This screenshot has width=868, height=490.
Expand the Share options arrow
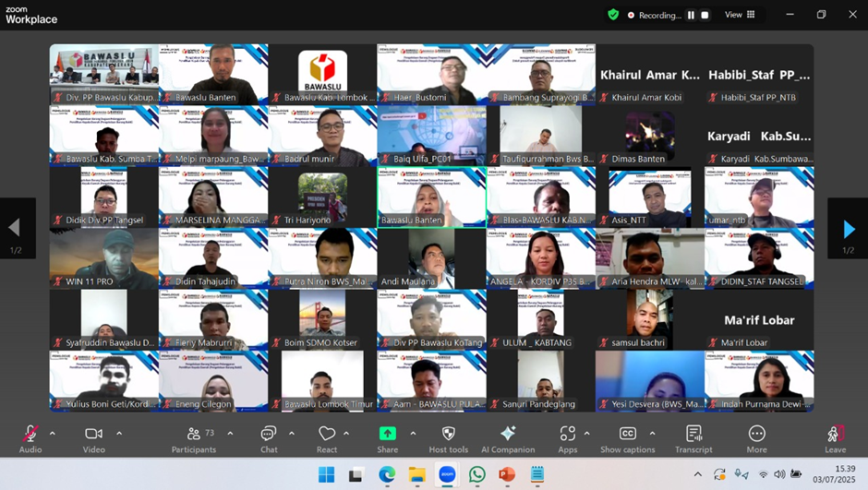[413, 434]
